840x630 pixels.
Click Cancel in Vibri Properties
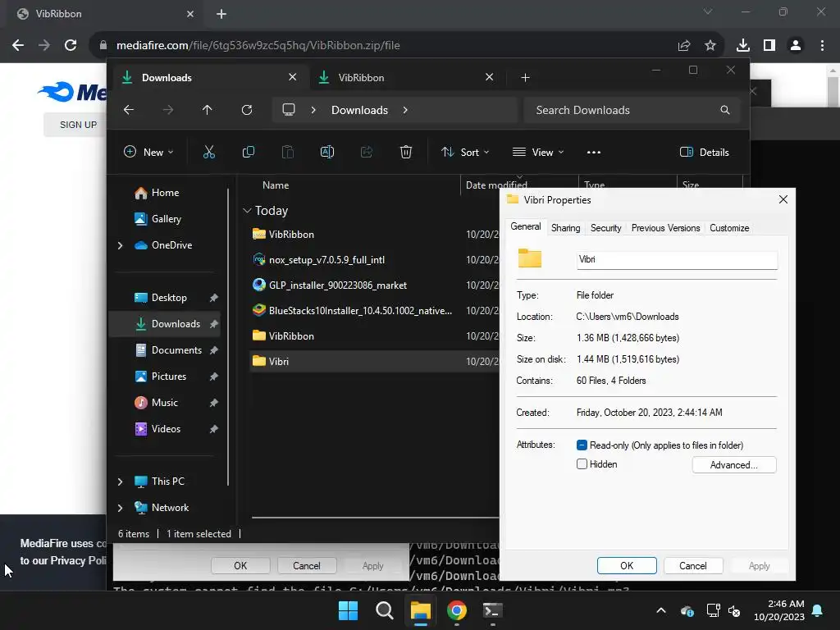[692, 566]
